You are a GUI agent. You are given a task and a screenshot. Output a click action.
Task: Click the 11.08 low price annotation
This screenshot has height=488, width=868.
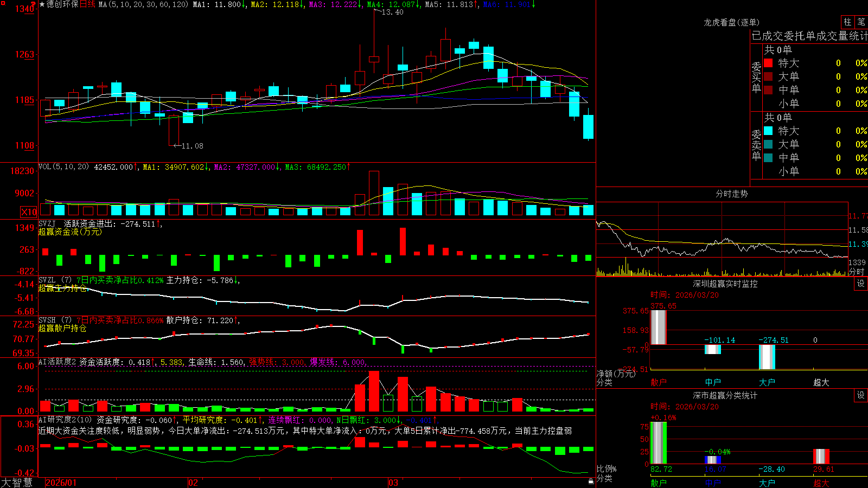pyautogui.click(x=192, y=146)
